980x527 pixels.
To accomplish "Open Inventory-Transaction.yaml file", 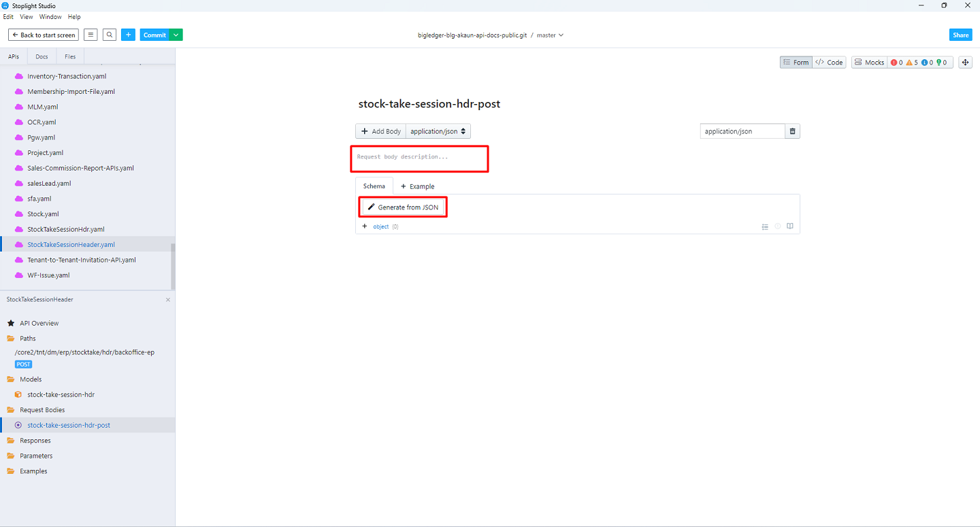I will [x=67, y=76].
